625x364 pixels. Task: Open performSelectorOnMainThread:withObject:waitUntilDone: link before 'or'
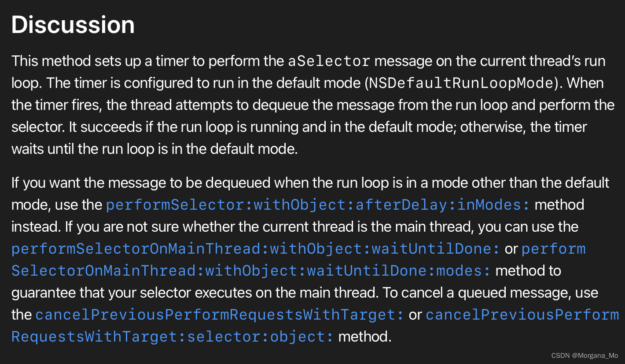point(256,249)
